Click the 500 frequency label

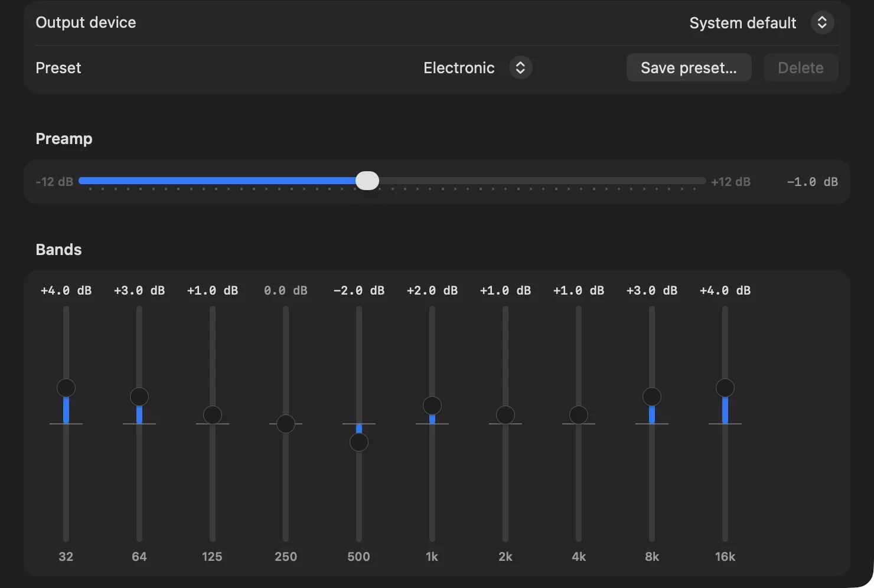pyautogui.click(x=359, y=557)
